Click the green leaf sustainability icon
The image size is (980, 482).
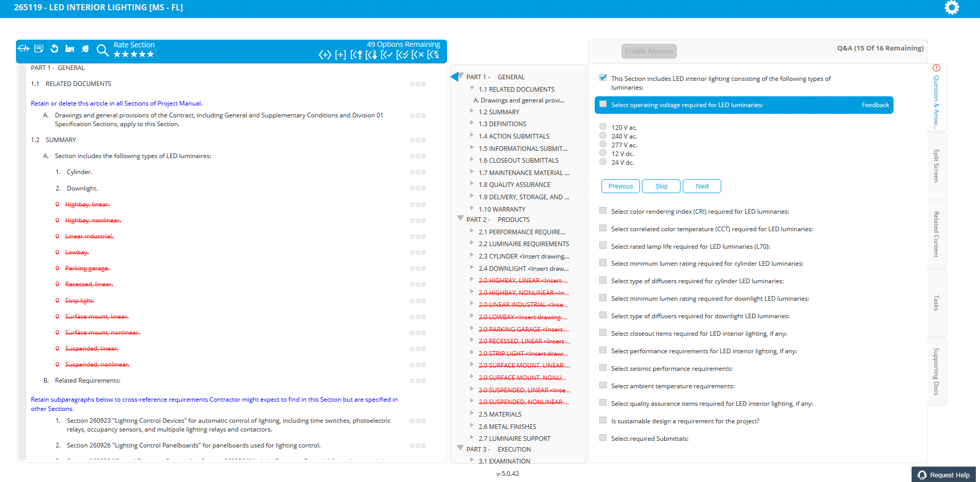[85, 49]
